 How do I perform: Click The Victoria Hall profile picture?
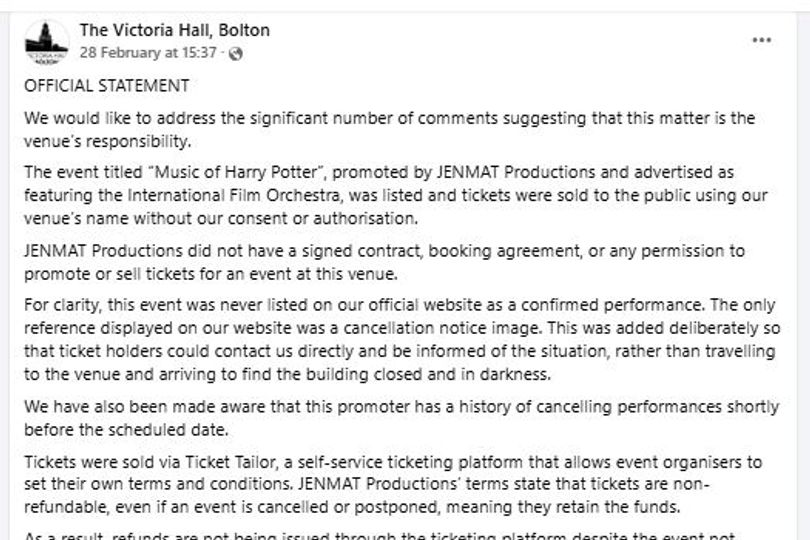pyautogui.click(x=47, y=41)
